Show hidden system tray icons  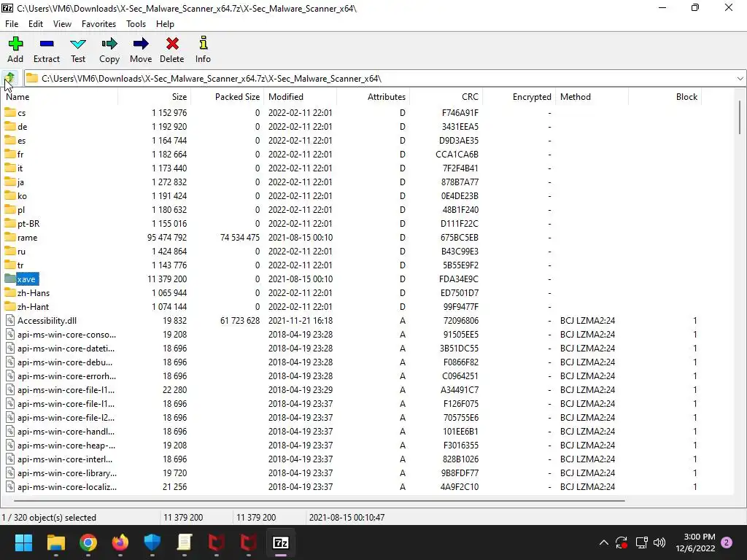[x=603, y=542]
